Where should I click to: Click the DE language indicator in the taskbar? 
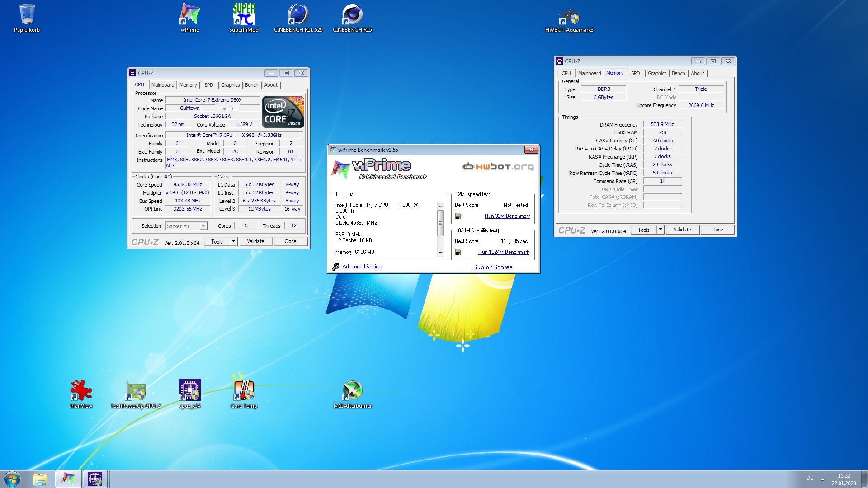coord(810,478)
